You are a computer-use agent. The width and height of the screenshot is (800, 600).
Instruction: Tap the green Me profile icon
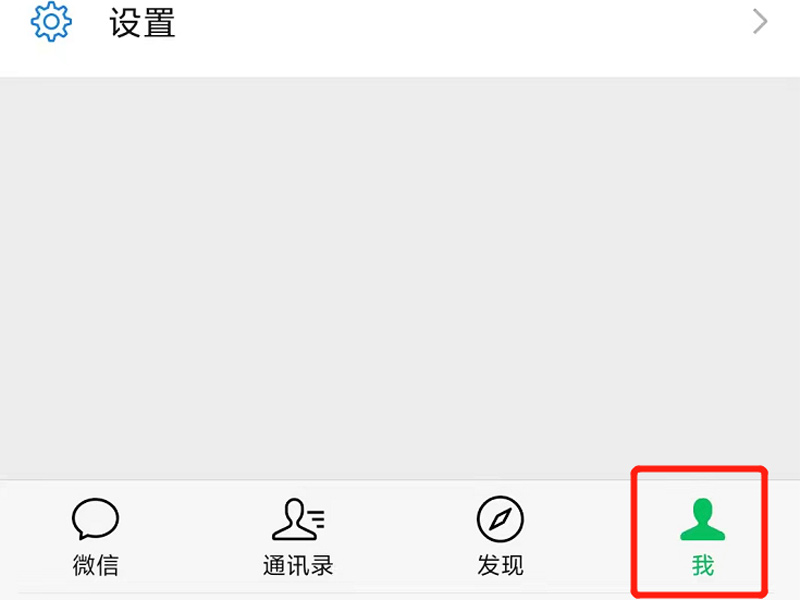[703, 519]
